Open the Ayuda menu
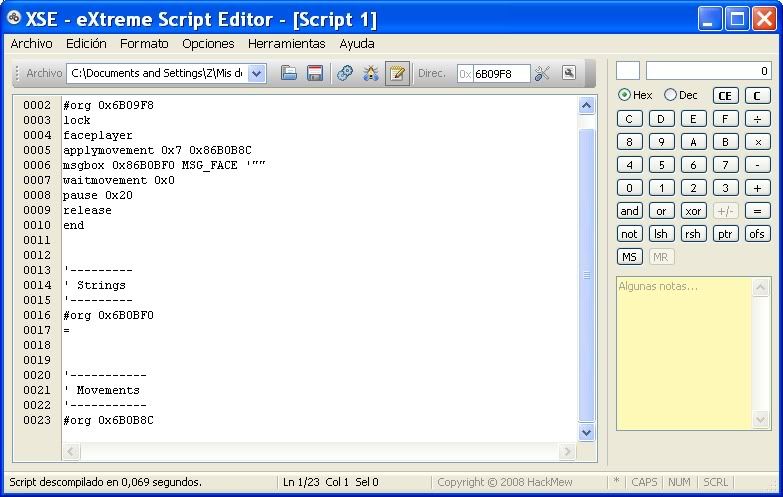 point(357,43)
